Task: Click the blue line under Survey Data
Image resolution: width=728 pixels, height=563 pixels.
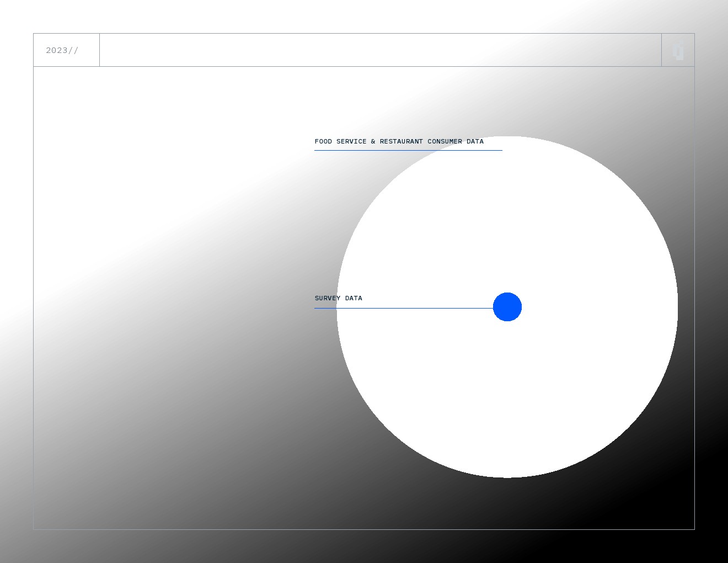Action: click(403, 308)
